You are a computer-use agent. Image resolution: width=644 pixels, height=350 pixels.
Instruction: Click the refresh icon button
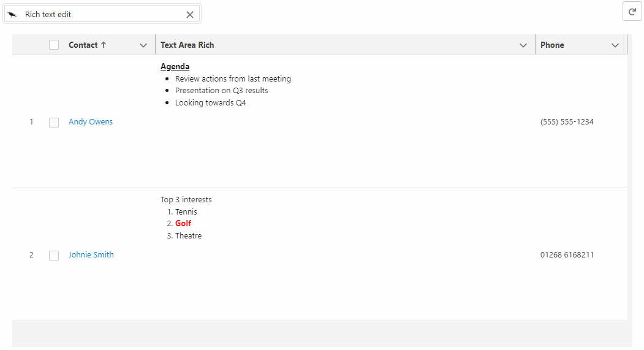(x=632, y=12)
